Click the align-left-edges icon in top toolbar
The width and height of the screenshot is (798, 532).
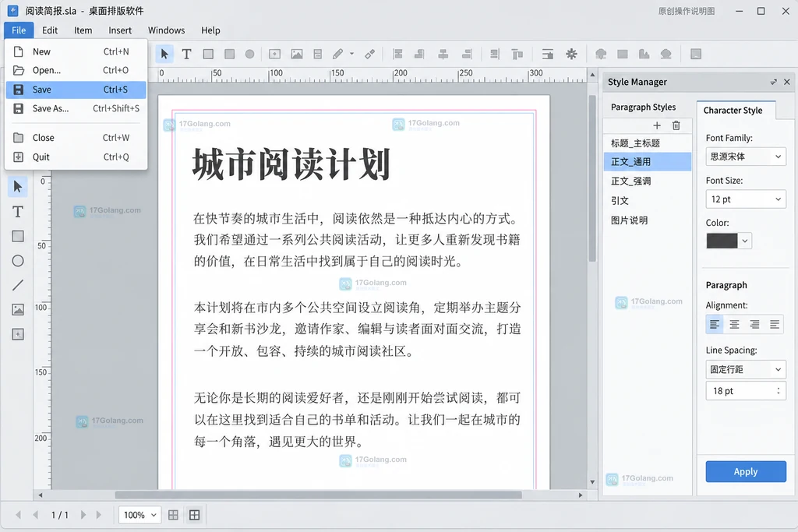click(x=398, y=54)
